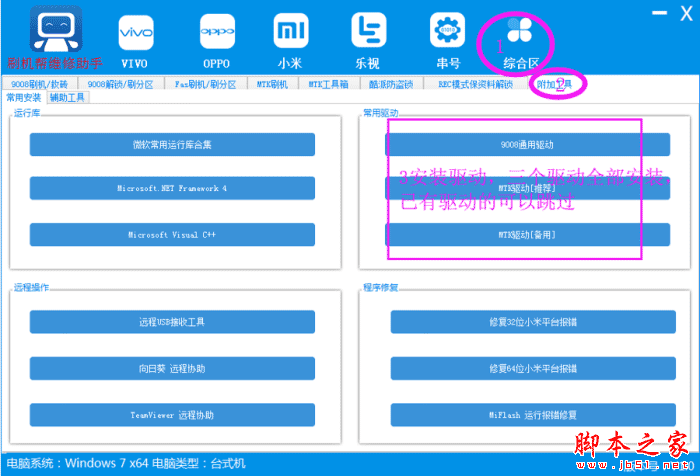700x476 pixels.
Task: Open the Fas刷机/刷分区 tab
Action: pyautogui.click(x=205, y=84)
